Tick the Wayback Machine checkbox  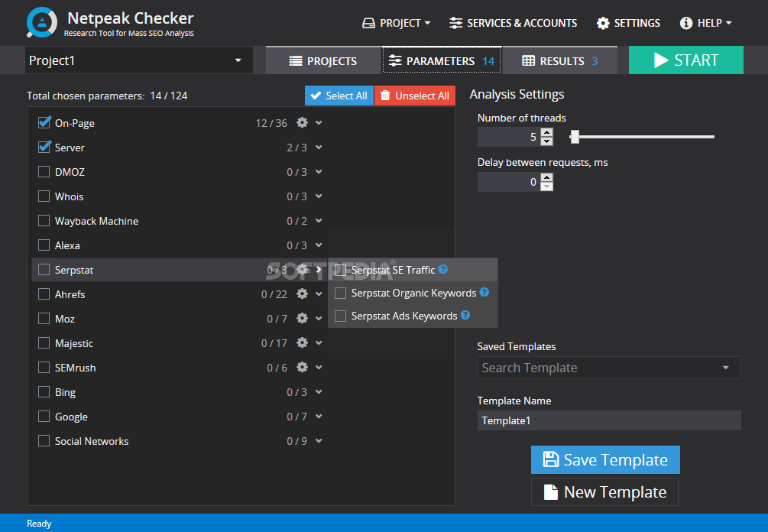pyautogui.click(x=44, y=220)
